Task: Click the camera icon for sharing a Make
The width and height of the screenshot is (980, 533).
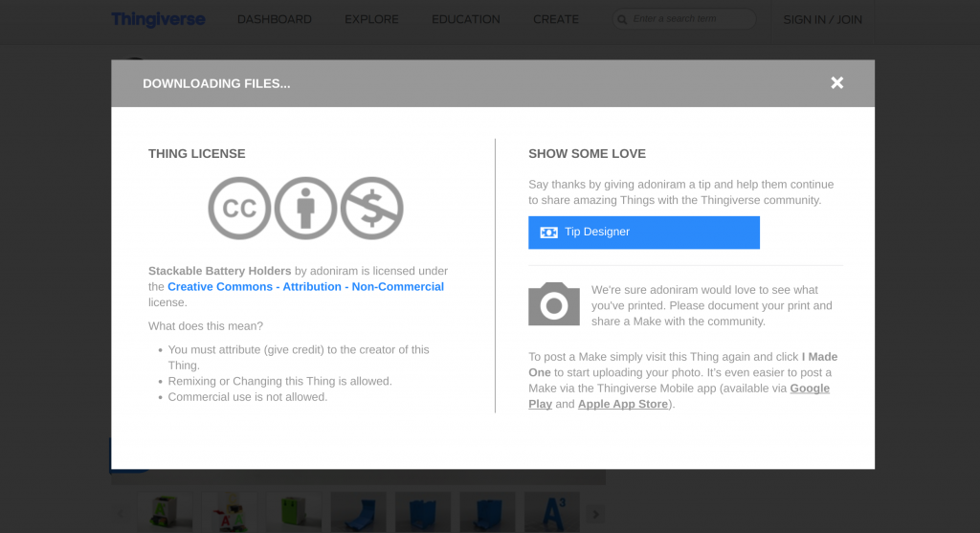Action: 554,303
